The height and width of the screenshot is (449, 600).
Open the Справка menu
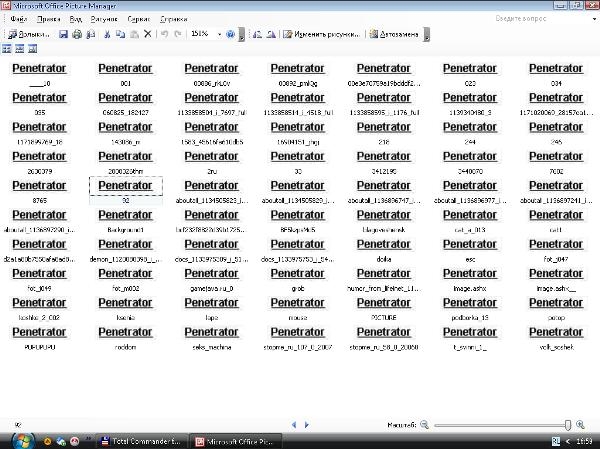(x=174, y=19)
